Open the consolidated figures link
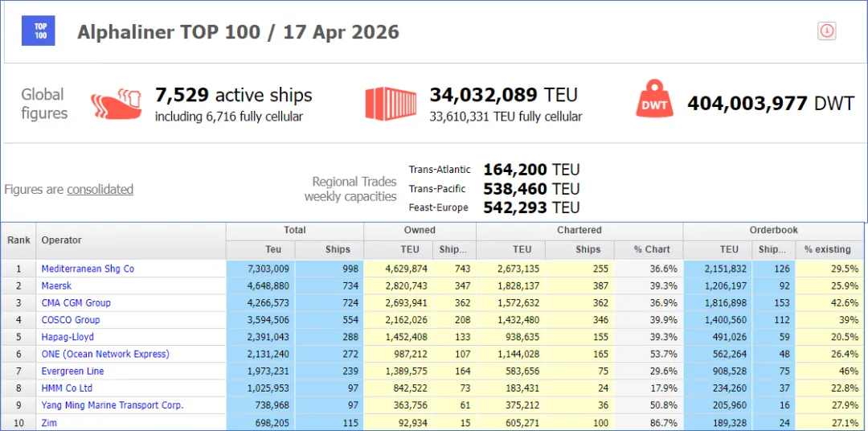Screen dimensions: 868x431 coord(100,190)
